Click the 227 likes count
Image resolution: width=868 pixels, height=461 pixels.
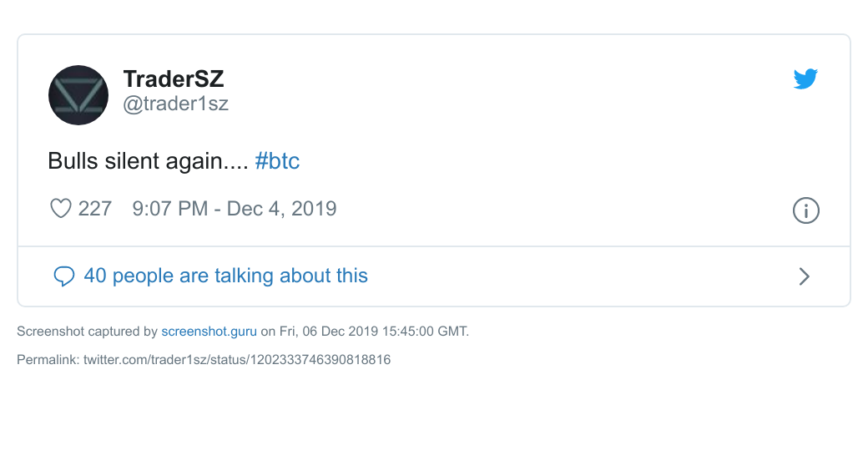(95, 209)
